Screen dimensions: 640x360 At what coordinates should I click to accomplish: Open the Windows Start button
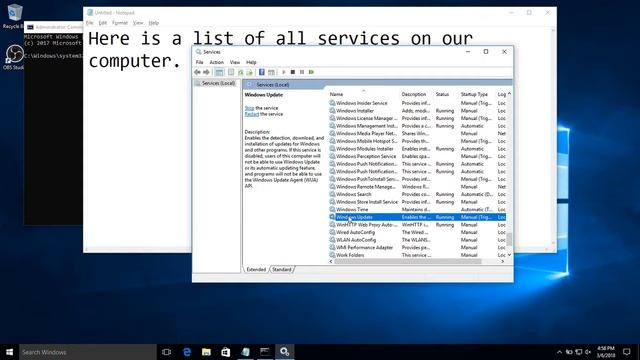pos(9,352)
